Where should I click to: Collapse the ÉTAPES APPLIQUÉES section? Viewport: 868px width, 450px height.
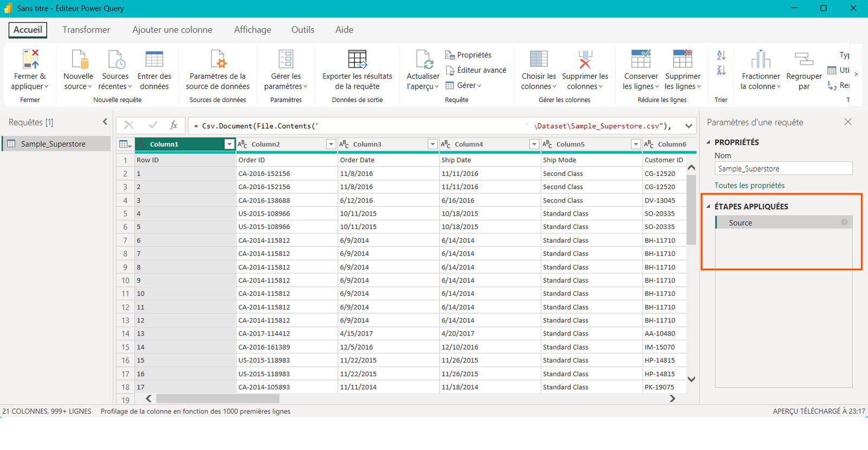(x=709, y=206)
